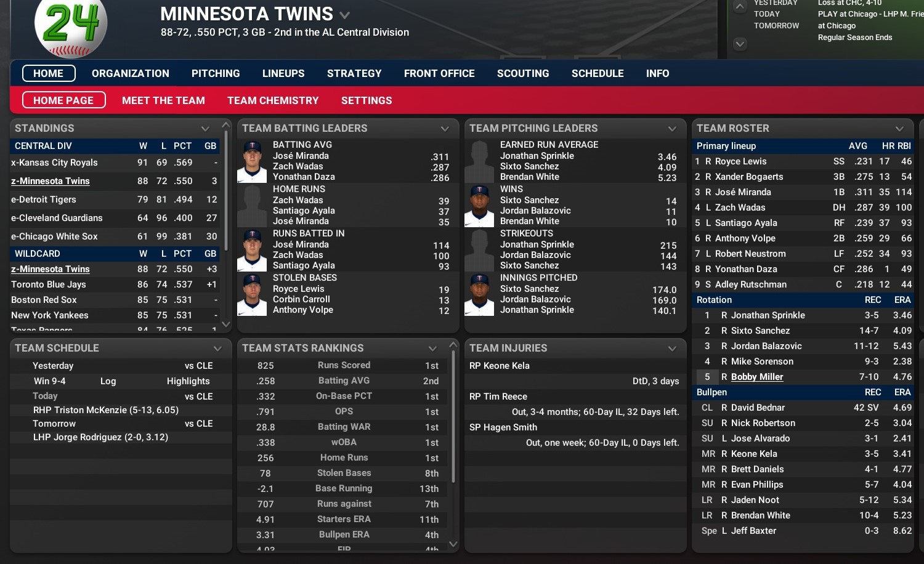Select x-Kansas City Royals standings row
924x564 pixels.
(x=115, y=163)
